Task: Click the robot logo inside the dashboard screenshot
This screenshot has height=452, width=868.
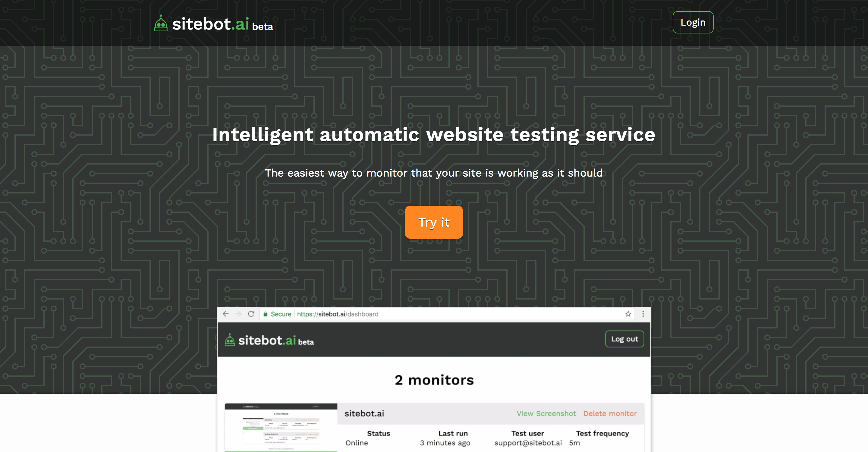Action: pyautogui.click(x=230, y=340)
